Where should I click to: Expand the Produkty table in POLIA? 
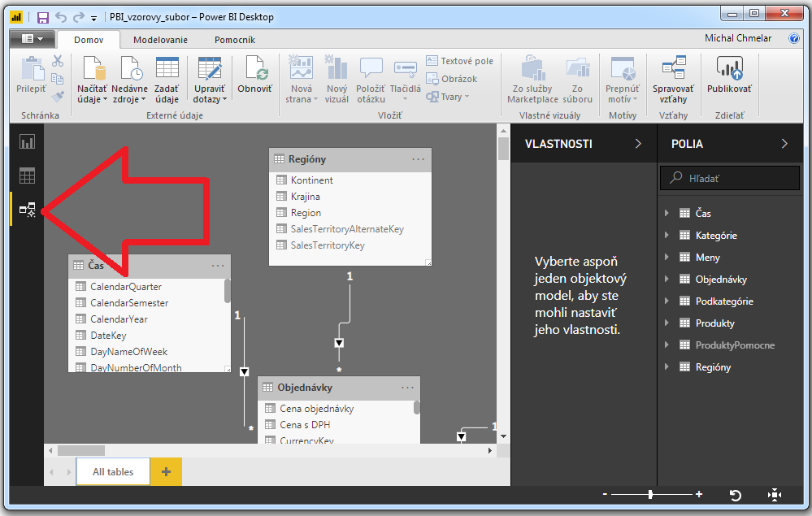click(667, 323)
